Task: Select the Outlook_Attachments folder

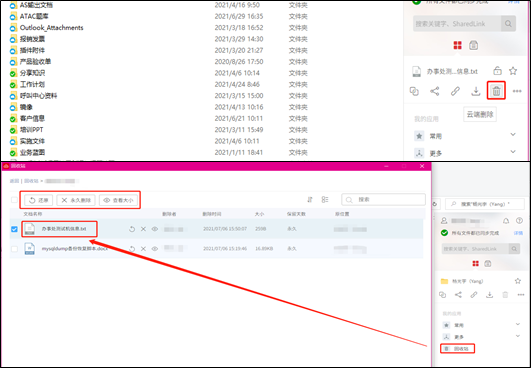Action: click(51, 28)
